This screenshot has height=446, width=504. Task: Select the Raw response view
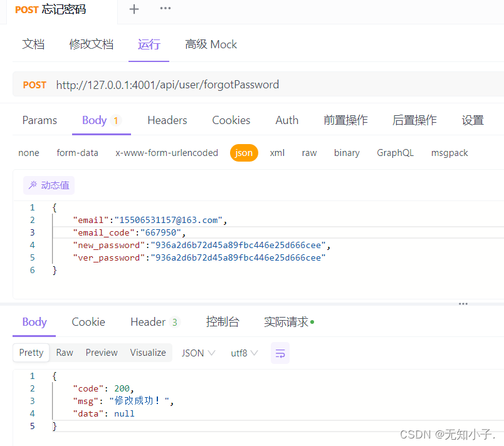point(65,353)
